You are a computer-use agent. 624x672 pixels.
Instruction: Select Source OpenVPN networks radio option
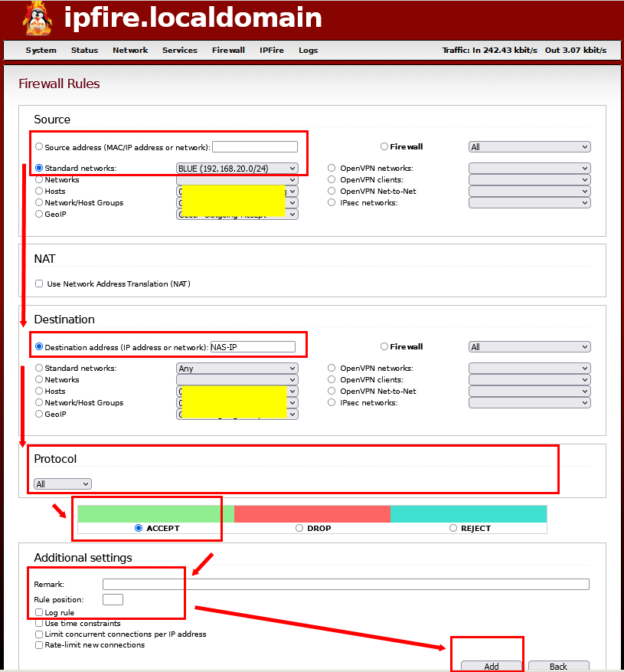pyautogui.click(x=332, y=168)
